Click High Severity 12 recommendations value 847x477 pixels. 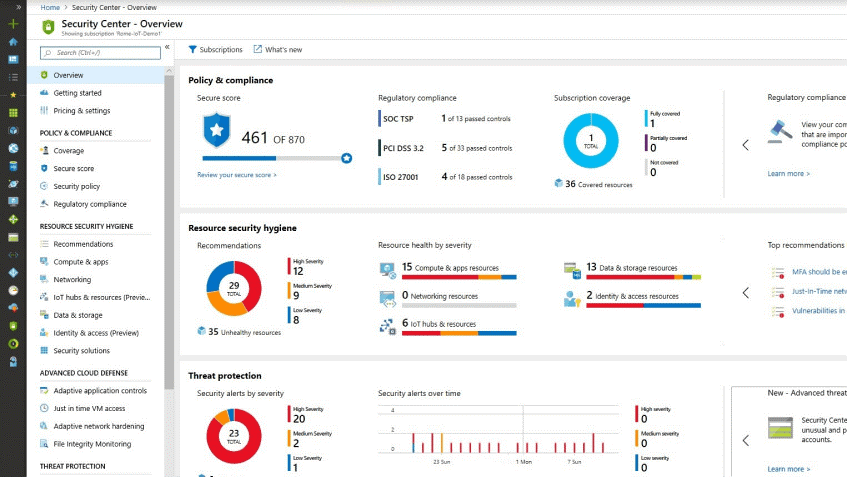(298, 271)
